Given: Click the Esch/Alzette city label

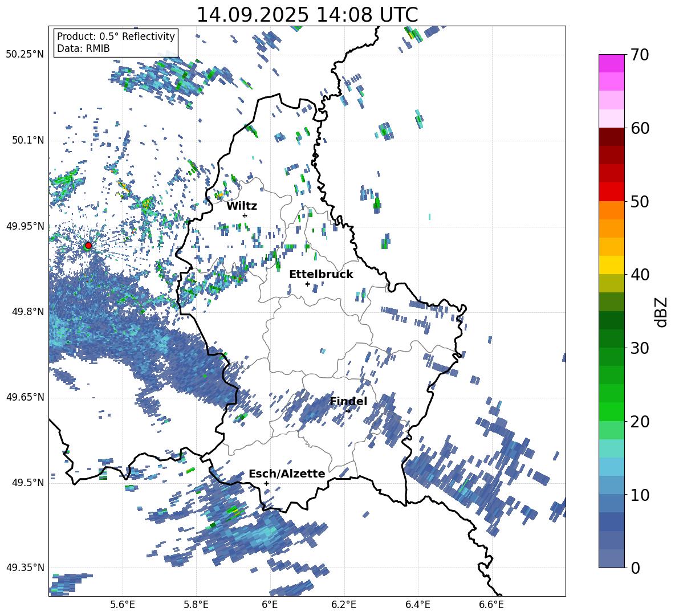Looking at the screenshot, I should [287, 474].
